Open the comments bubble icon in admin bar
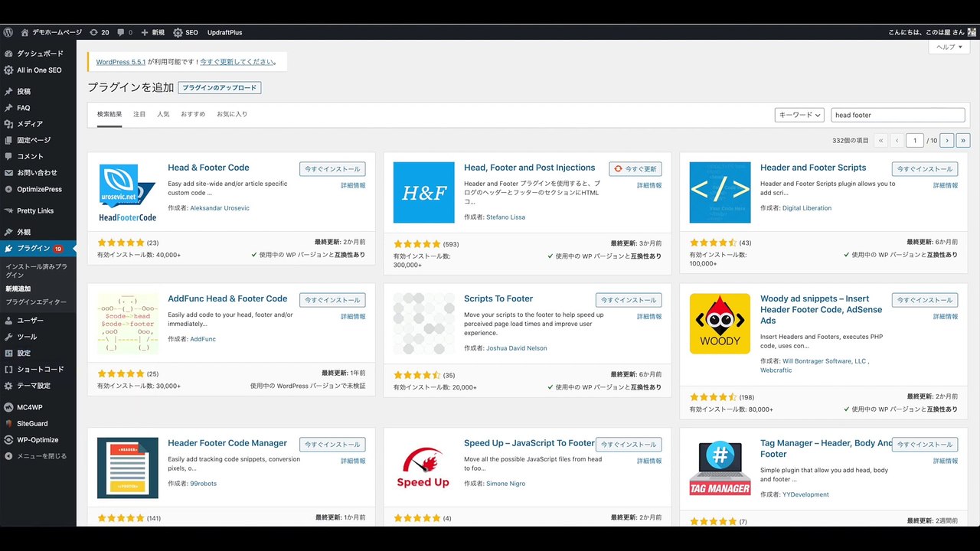Screen dimensions: 980x551 tap(121, 32)
